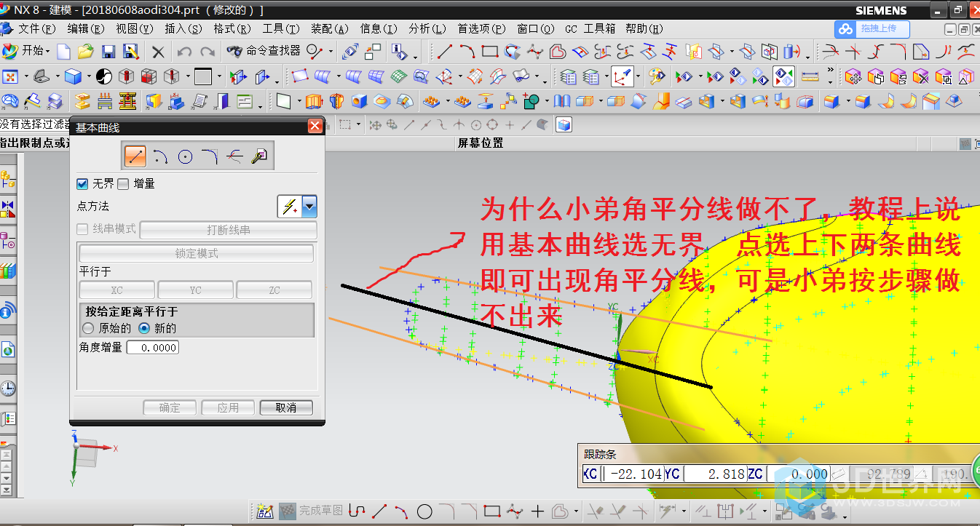
Task: Expand the 开始 start menu dropdown
Action: [x=48, y=52]
